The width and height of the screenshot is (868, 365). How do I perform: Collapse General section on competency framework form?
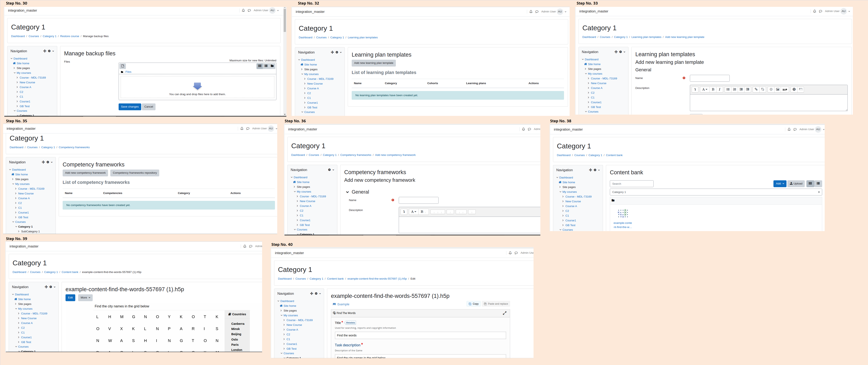347,192
